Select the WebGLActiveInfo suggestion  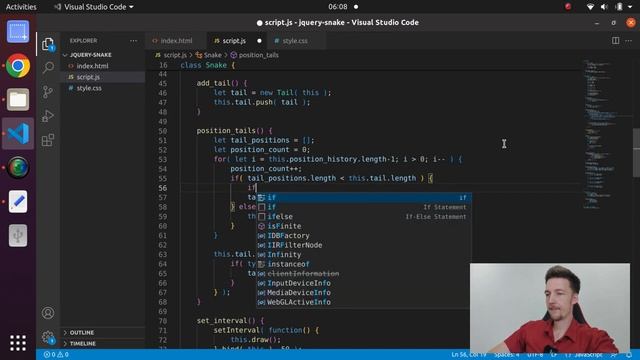(x=363, y=302)
